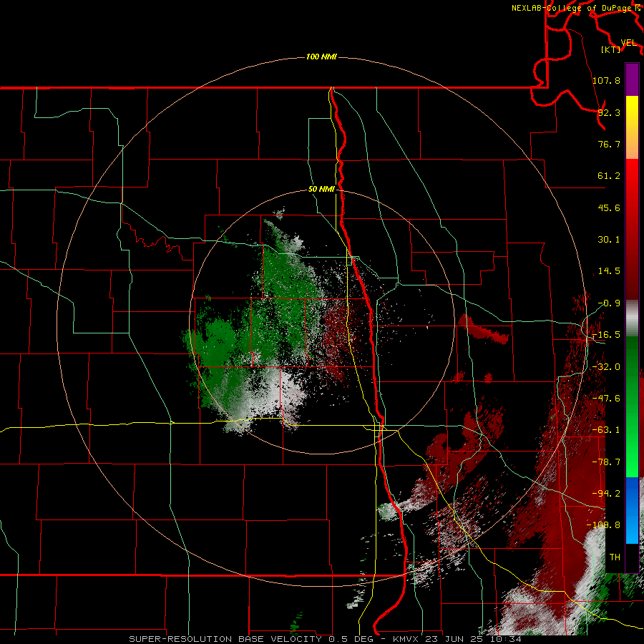Pick the green segment of velocity color bar
This screenshot has width=644, height=644.
[x=632, y=406]
